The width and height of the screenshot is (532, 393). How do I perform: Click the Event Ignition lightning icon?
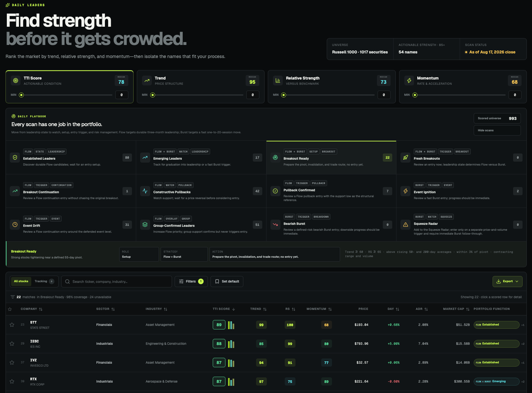click(x=406, y=191)
